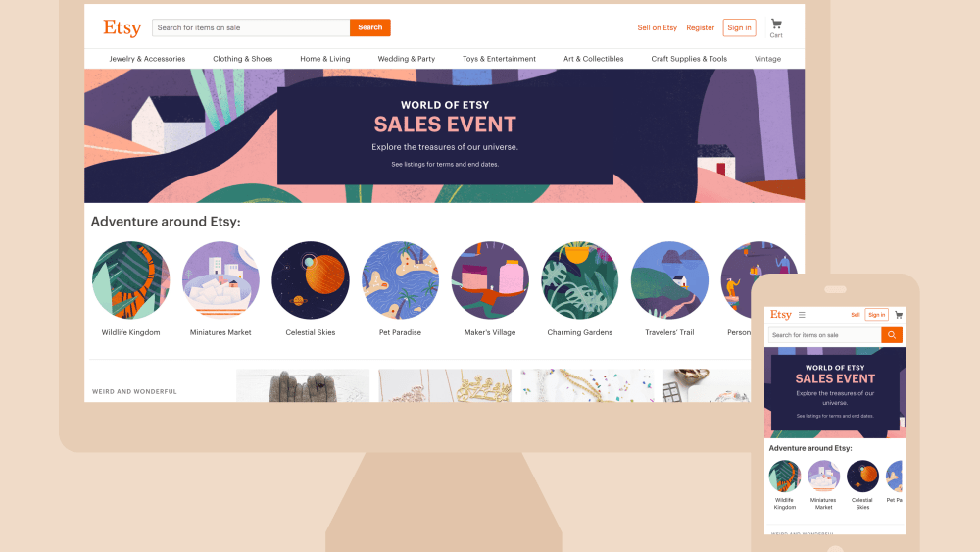
Task: Open the Miniatures Market circle on desktop
Action: pos(220,280)
